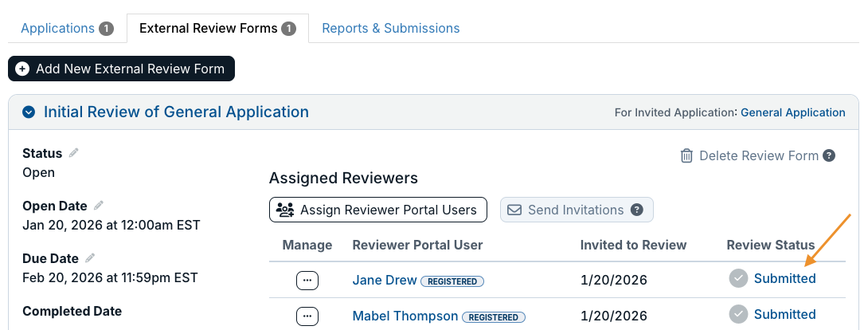868x330 pixels.
Task: Open help icon next to Delete Review Form
Action: click(829, 155)
